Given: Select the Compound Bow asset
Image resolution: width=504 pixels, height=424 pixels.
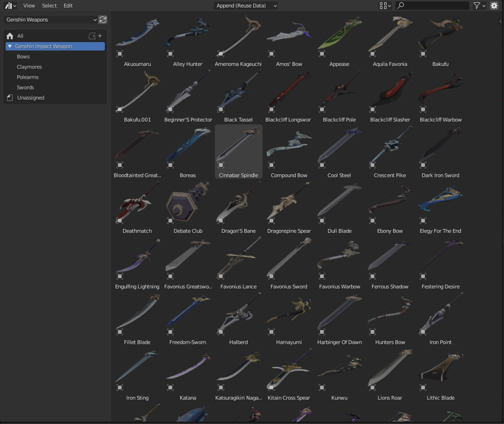Looking at the screenshot, I should pos(289,152).
